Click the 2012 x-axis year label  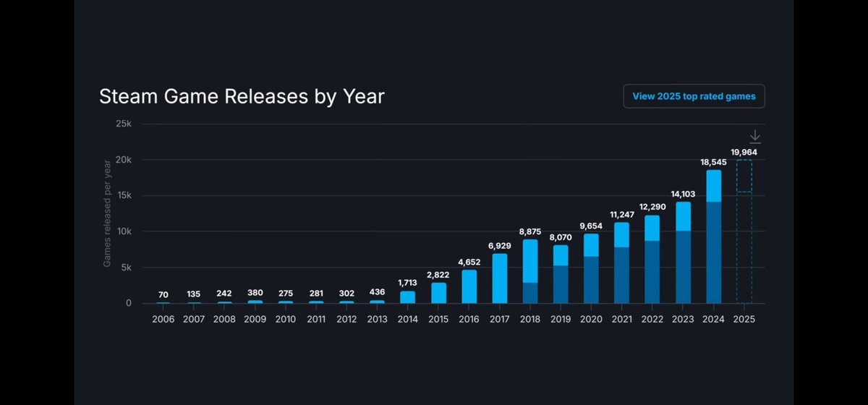347,319
